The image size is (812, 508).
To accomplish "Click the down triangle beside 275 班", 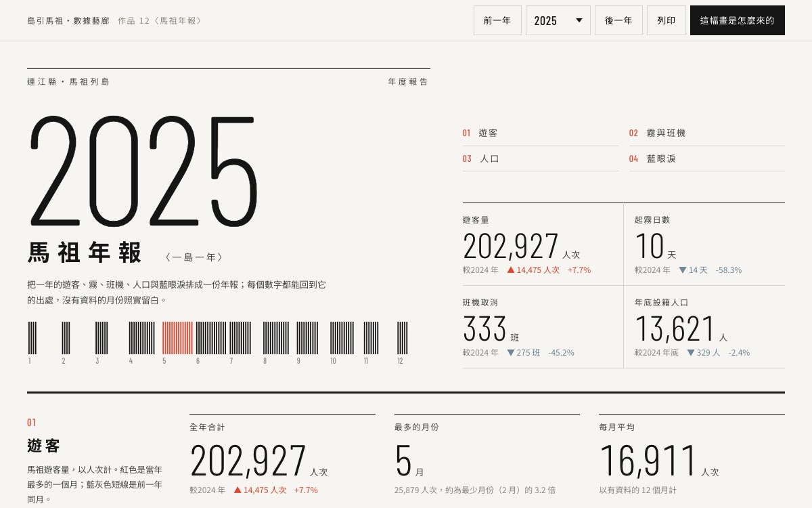I will click(511, 352).
